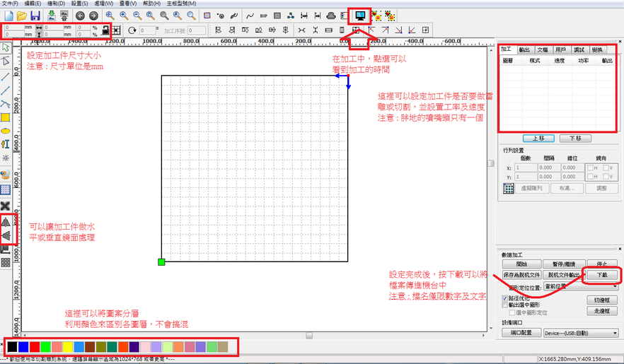Select the rectangle drawing tool in left sidebar
The image size is (624, 364).
[x=5, y=117]
